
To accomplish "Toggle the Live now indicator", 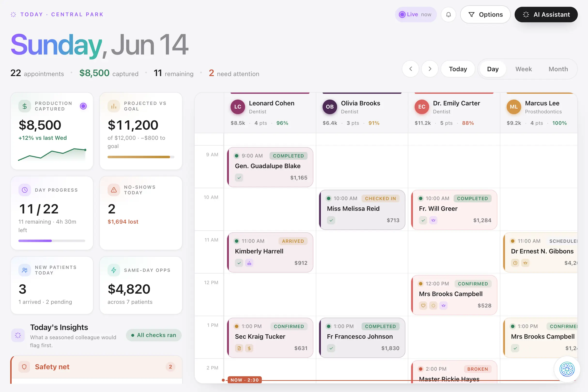I will 416,15.
